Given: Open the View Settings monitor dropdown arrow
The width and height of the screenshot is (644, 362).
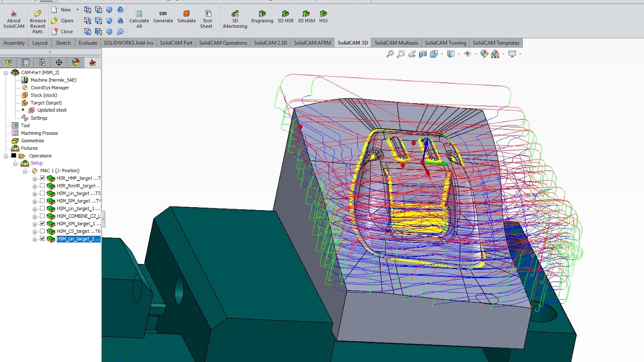Looking at the screenshot, I should coord(520,54).
